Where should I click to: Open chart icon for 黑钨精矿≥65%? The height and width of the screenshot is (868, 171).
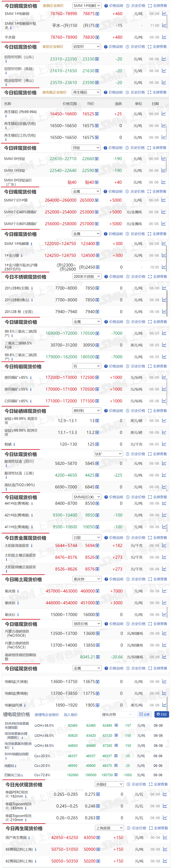[164, 377]
